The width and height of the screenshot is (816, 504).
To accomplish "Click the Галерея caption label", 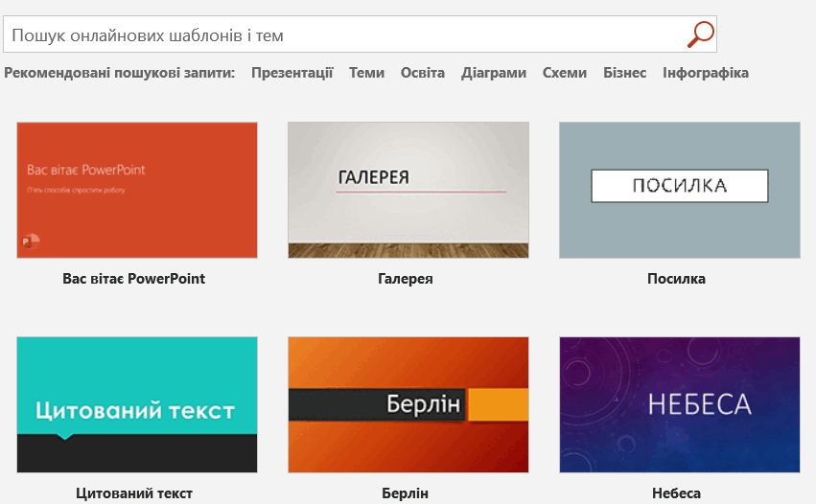I will [406, 279].
